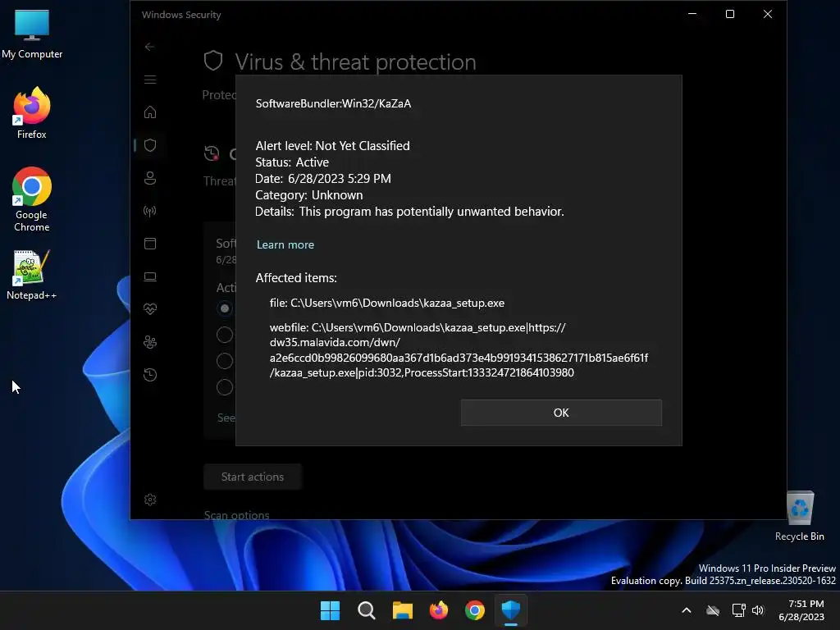Viewport: 840px width, 630px height.
Task: Open Settings gear in Windows Security sidebar
Action: [150, 500]
